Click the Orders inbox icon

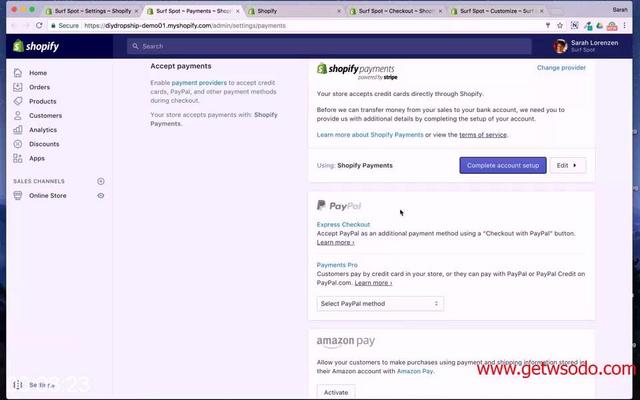tap(18, 87)
